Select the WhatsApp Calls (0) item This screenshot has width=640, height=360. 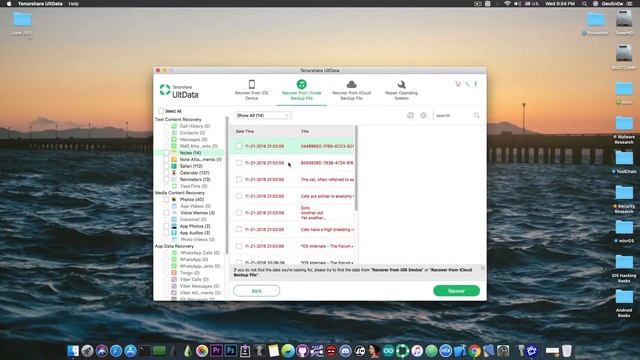(x=200, y=253)
